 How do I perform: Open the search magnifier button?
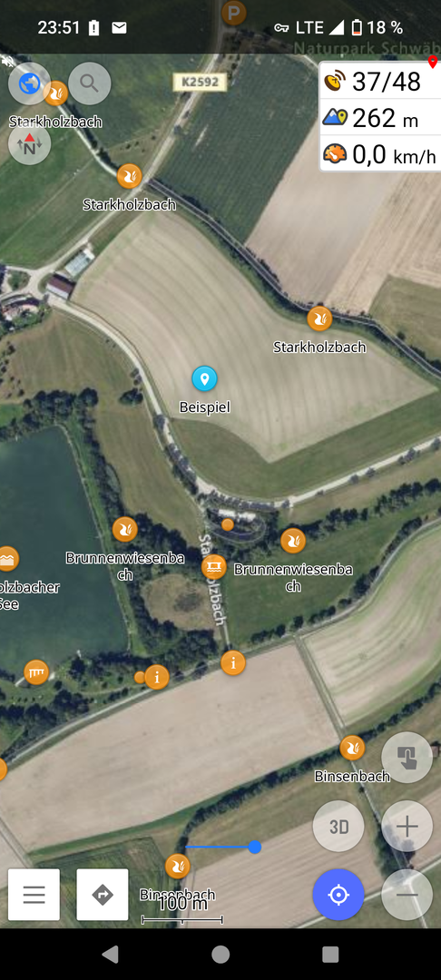tap(89, 83)
